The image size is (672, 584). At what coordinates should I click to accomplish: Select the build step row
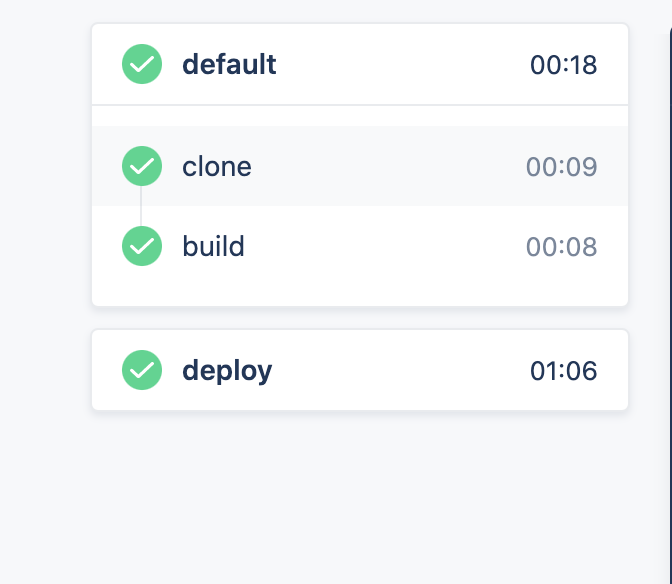click(360, 246)
